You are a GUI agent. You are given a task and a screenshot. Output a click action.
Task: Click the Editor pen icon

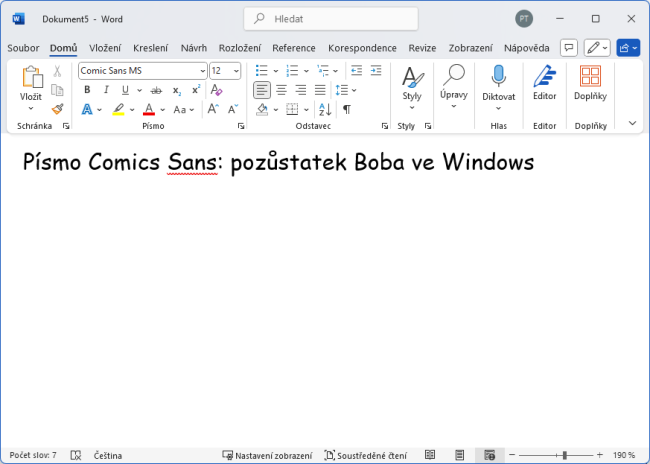click(x=544, y=76)
